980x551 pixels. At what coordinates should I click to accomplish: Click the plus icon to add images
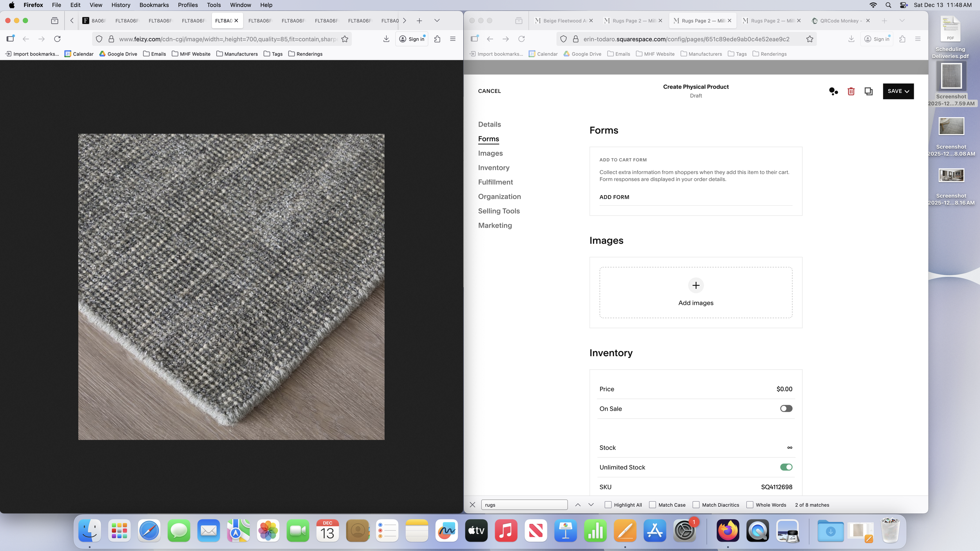695,285
